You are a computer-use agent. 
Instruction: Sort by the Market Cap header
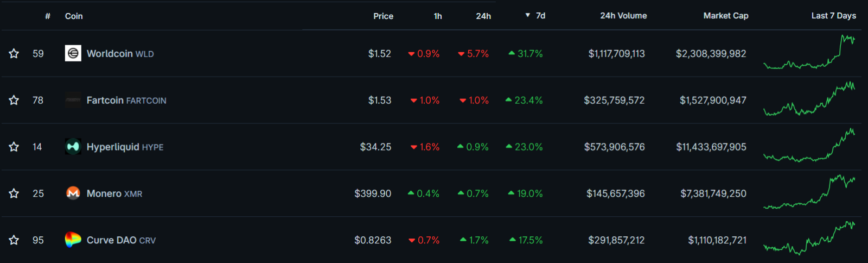tap(725, 16)
